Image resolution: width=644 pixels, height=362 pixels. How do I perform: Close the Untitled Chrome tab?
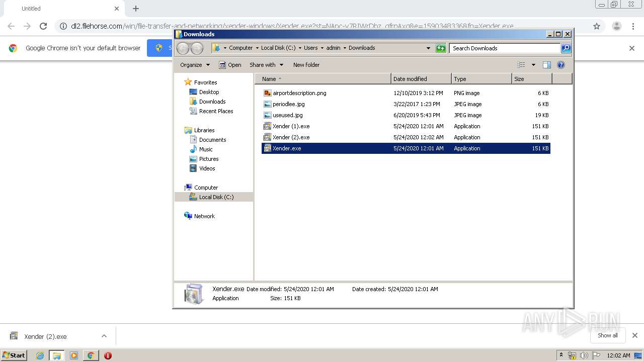click(117, 9)
